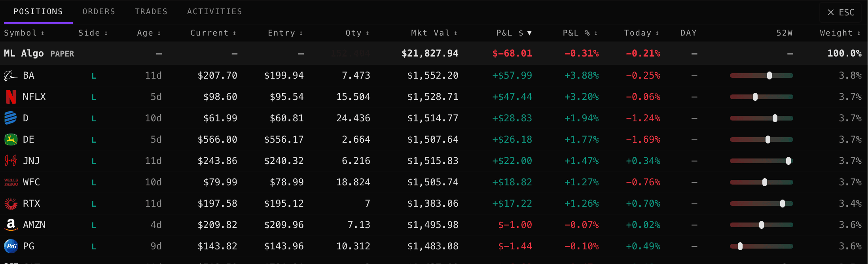Select the WFC ticker symbol
Viewport: 868px width, 264px height.
click(x=31, y=182)
